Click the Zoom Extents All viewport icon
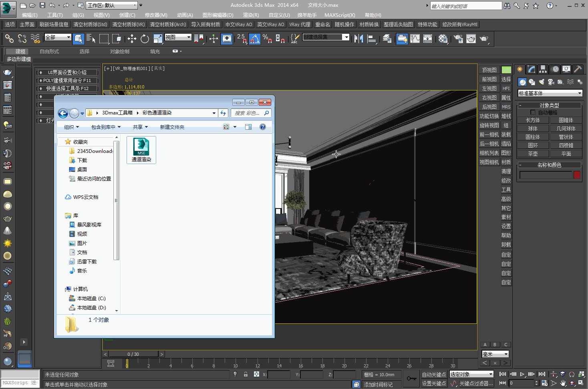This screenshot has width=588, height=389. [x=581, y=375]
